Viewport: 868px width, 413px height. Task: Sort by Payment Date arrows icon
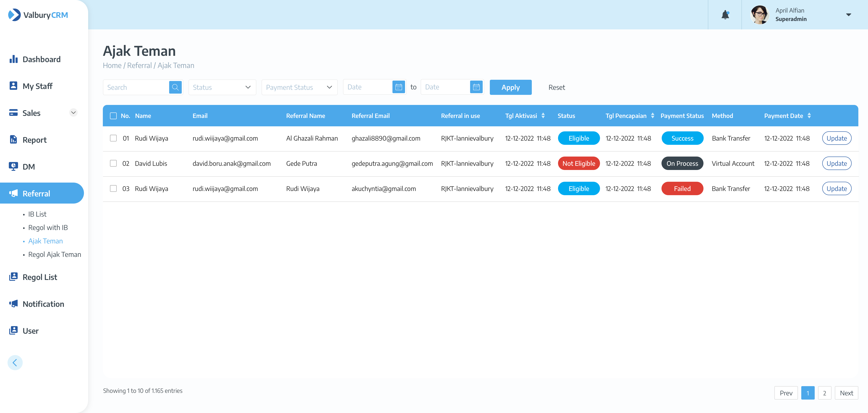[x=809, y=116]
